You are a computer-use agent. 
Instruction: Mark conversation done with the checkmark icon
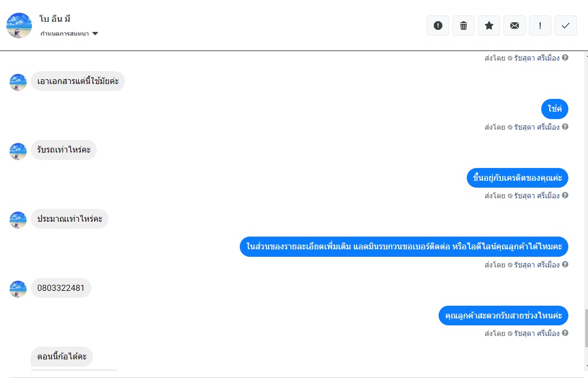[x=566, y=26]
